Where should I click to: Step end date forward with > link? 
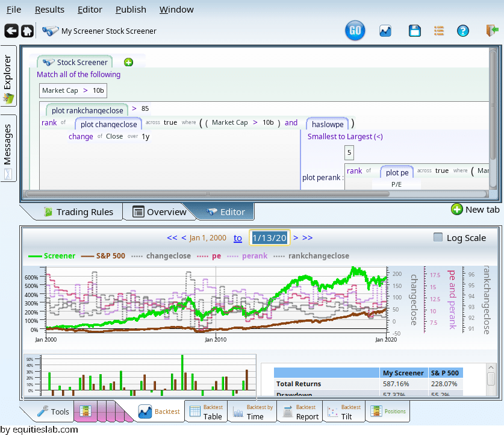(x=296, y=237)
